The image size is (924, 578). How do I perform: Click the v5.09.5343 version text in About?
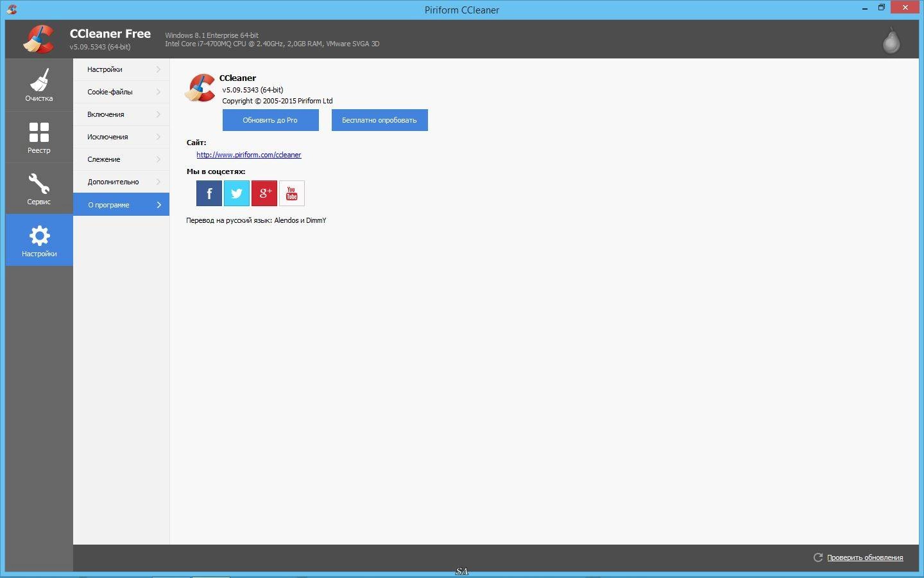click(253, 90)
